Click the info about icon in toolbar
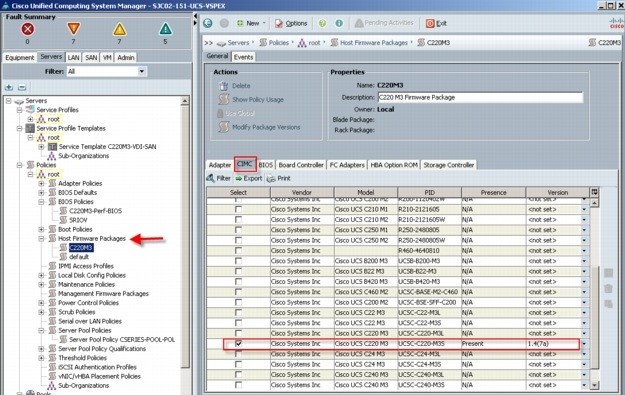Image resolution: width=625 pixels, height=395 pixels. coord(339,23)
